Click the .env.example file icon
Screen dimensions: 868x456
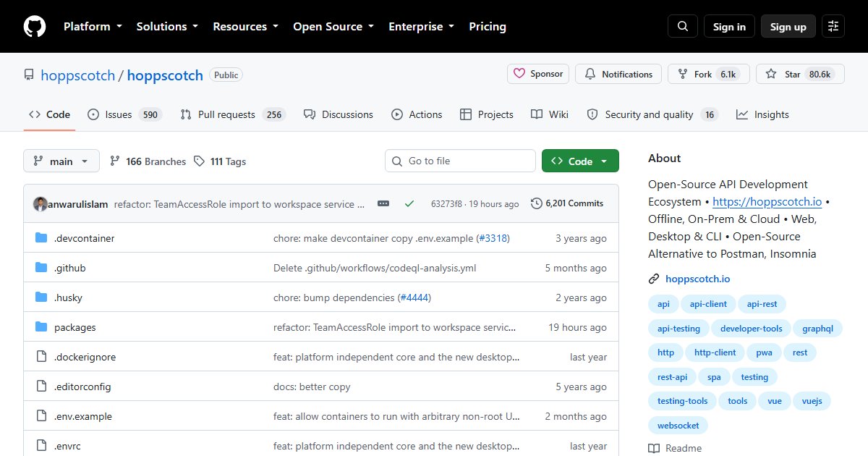tap(41, 416)
